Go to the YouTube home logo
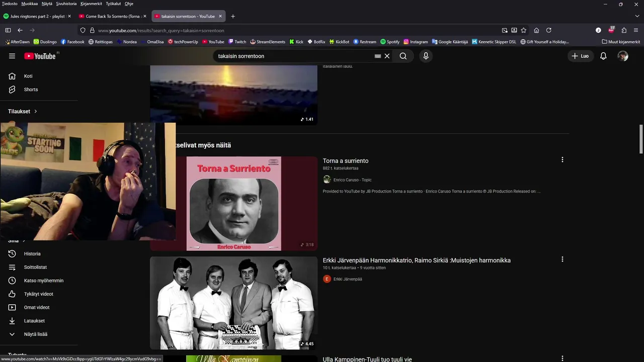Image resolution: width=644 pixels, height=362 pixels. point(40,56)
